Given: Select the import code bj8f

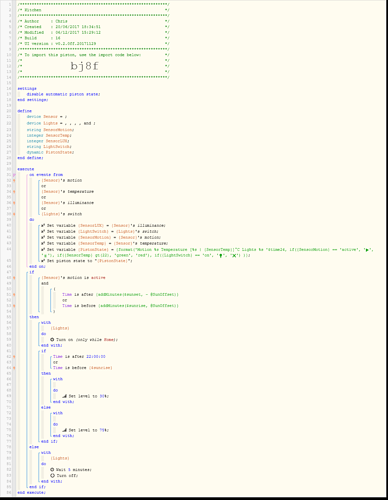Looking at the screenshot, I should [84, 66].
